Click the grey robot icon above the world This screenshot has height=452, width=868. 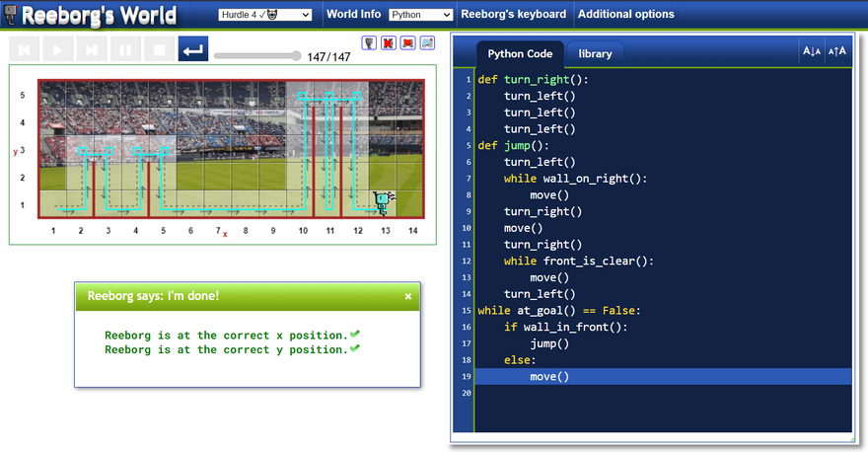(369, 43)
